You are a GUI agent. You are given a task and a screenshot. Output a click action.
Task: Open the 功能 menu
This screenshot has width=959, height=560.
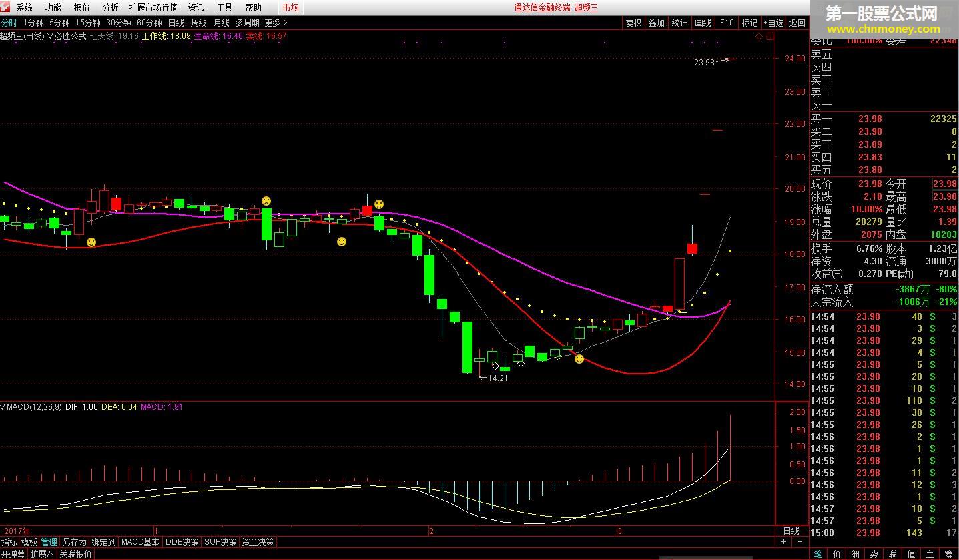point(53,7)
